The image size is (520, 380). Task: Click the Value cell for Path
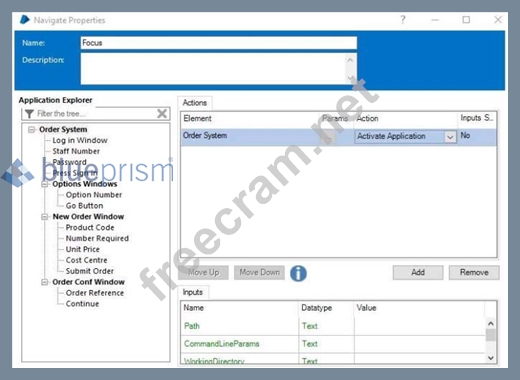pyautogui.click(x=419, y=326)
